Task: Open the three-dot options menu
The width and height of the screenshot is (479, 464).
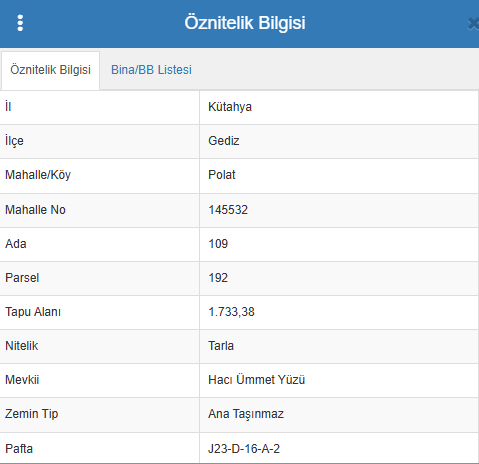Action: (x=20, y=23)
